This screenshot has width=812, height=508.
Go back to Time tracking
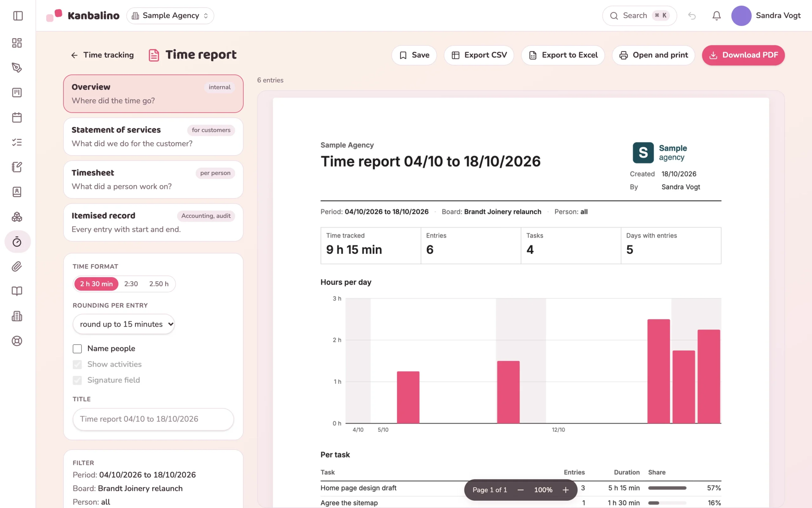click(102, 55)
